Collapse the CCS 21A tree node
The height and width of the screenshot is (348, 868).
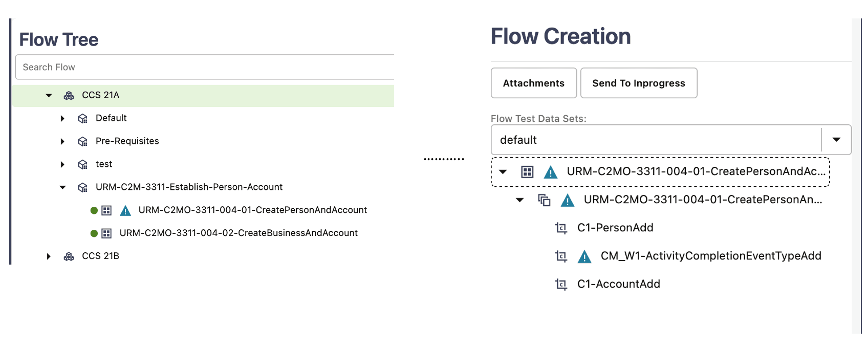click(49, 96)
